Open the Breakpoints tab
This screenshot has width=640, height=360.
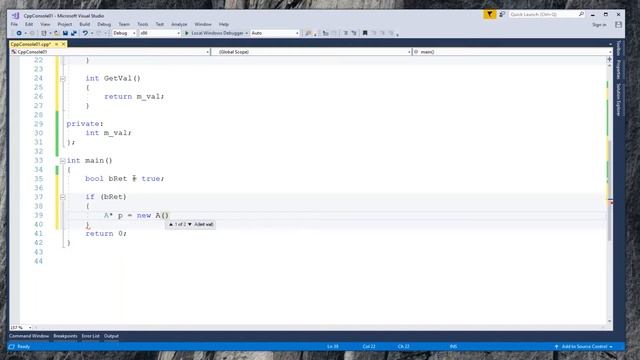click(x=65, y=336)
